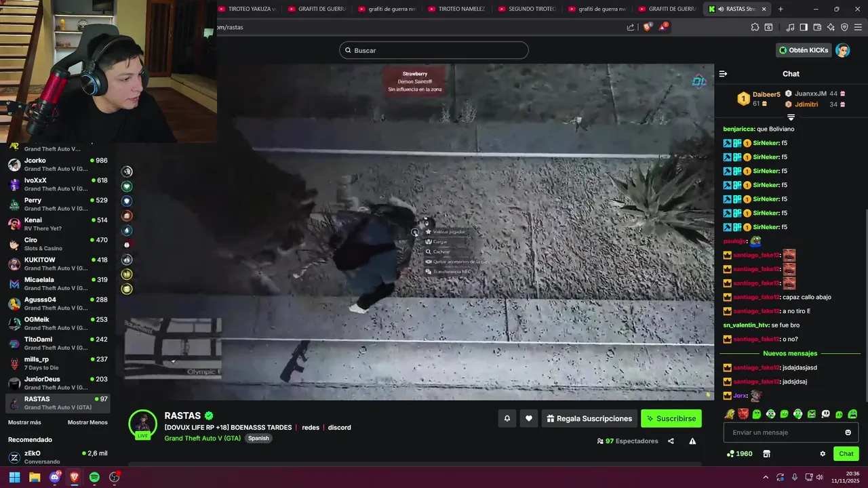Screen dimensions: 868x488
Task: Click the Obtén KICKs button
Action: (x=804, y=50)
